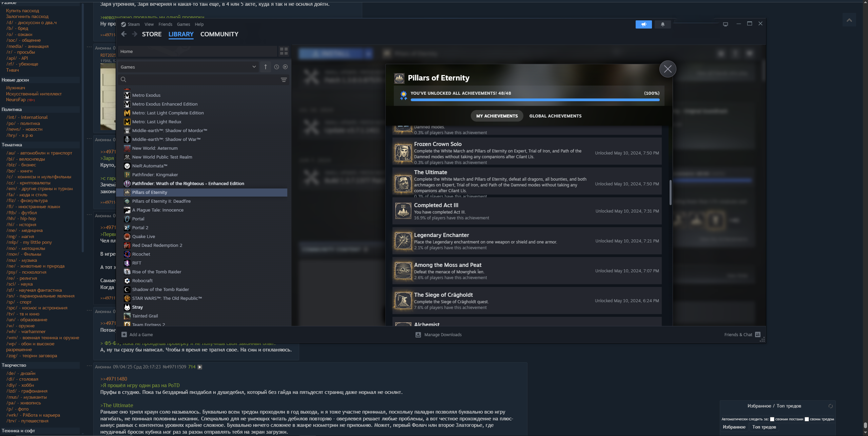
Task: Expand the post 714 media toggle icon
Action: coord(200,367)
